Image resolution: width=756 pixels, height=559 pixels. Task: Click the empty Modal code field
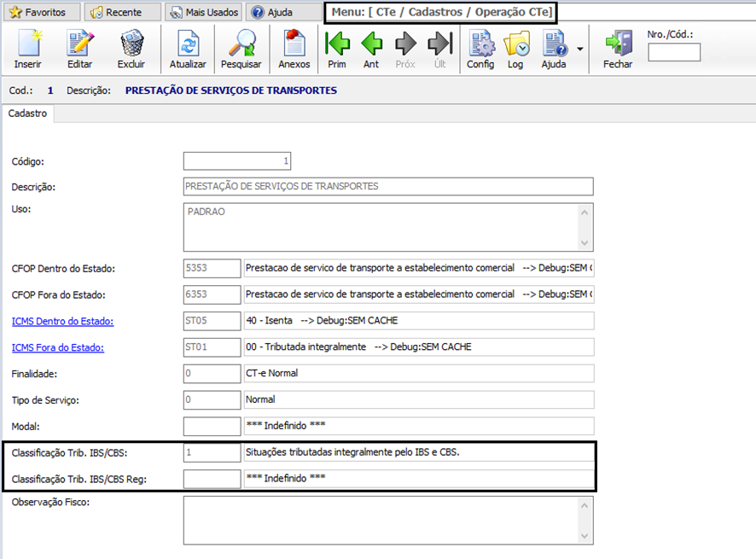(x=212, y=427)
